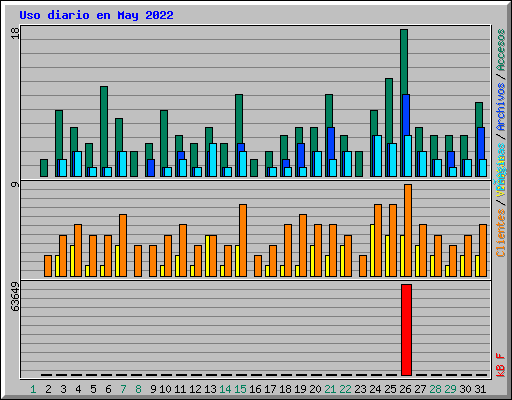The height and width of the screenshot is (400, 512).
Task: Click day label 15 on the x-axis
Action: click(x=240, y=389)
